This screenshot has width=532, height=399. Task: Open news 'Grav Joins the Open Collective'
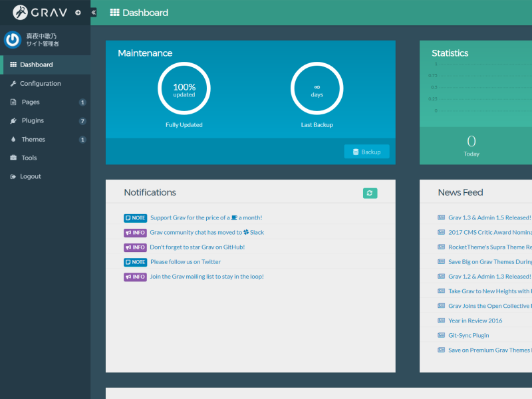(490, 306)
